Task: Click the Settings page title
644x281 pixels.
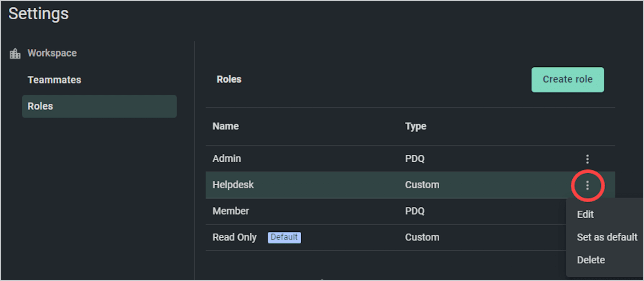Action: pyautogui.click(x=39, y=13)
